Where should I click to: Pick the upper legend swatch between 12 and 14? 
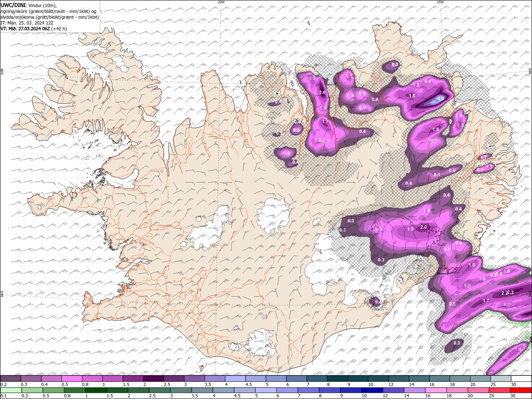coord(398,379)
